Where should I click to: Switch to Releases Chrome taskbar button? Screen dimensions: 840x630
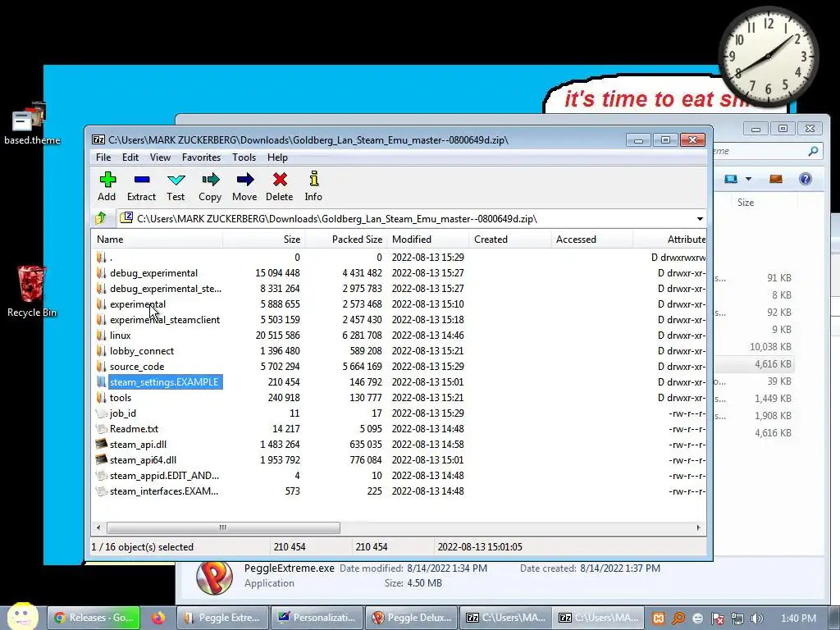(x=94, y=618)
